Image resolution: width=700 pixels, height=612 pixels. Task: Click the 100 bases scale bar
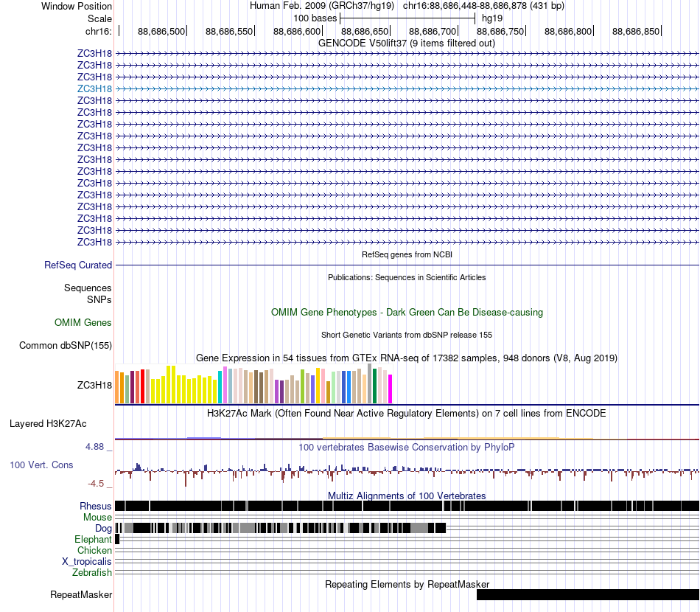(x=407, y=18)
